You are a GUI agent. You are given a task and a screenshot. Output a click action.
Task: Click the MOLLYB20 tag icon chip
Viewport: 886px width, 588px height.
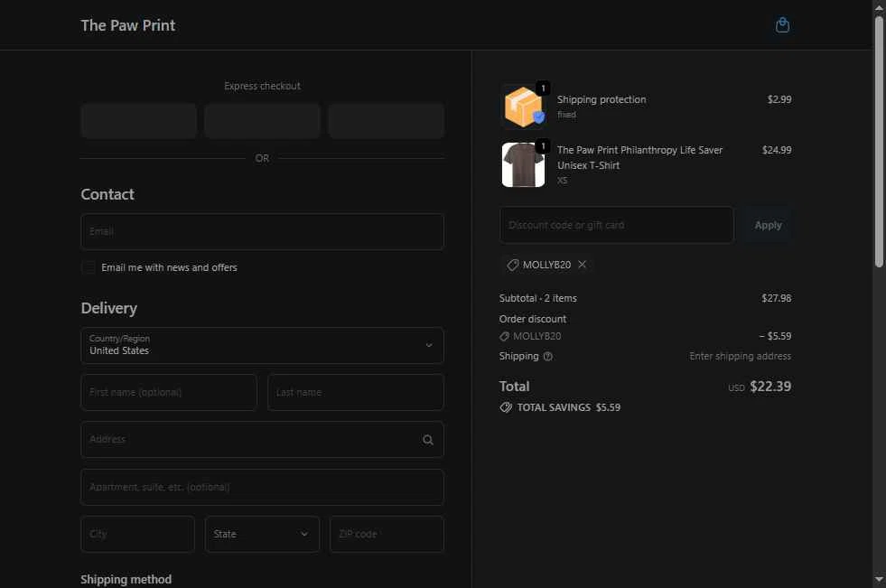[x=512, y=265]
